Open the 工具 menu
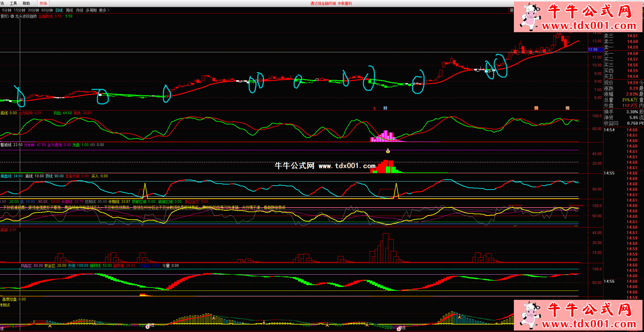The height and width of the screenshot is (332, 644). pyautogui.click(x=14, y=3)
